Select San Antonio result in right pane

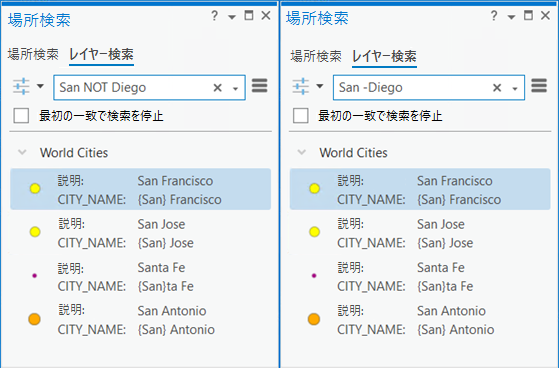[420, 320]
